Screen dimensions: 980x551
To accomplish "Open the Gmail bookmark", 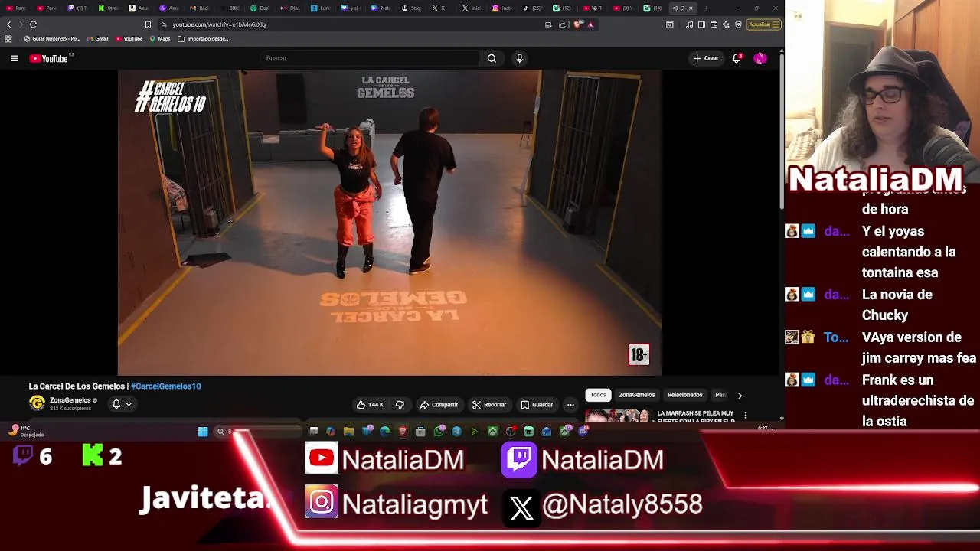I will [97, 39].
